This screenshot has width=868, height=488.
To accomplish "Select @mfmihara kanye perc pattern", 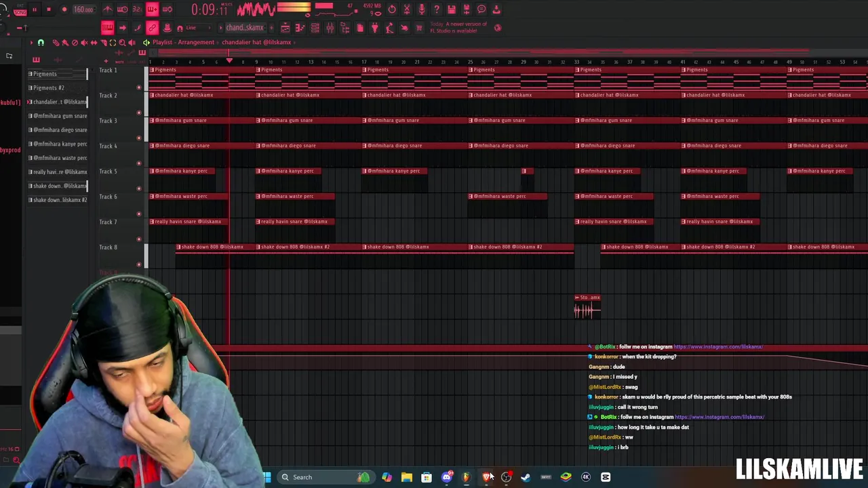I will pyautogui.click(x=58, y=144).
